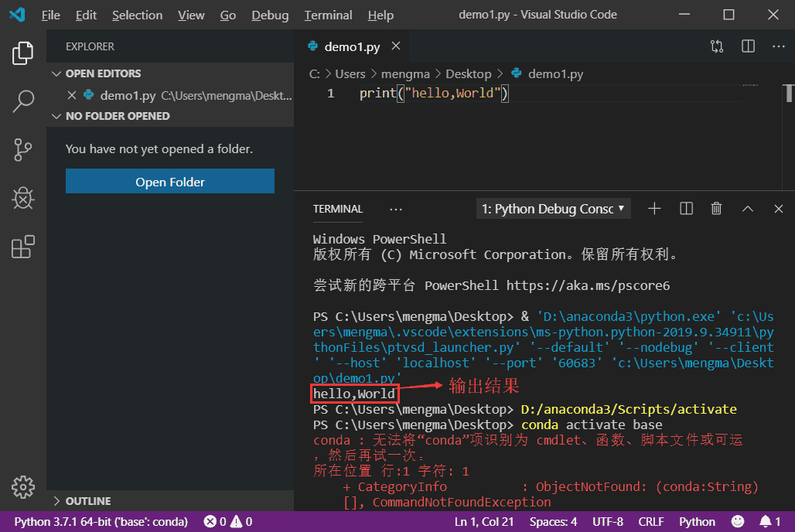Open the Debug menu
Screen dimensions: 795x532
(x=270, y=15)
